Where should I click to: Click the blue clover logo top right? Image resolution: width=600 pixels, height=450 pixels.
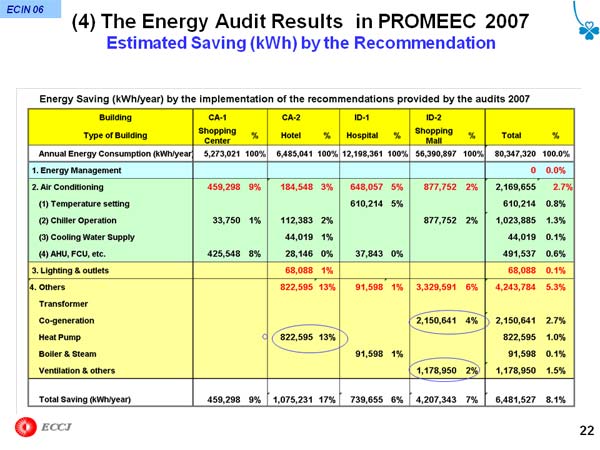[586, 21]
